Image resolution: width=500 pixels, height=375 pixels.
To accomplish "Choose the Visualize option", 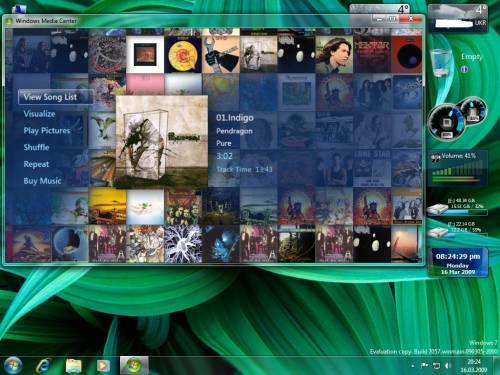I will 39,114.
